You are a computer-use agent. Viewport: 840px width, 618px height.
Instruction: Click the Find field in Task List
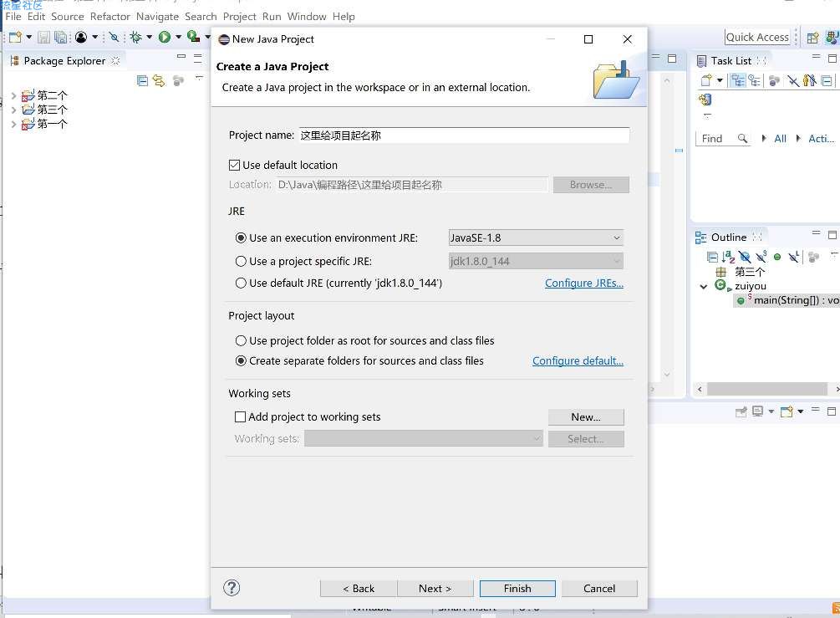click(722, 138)
